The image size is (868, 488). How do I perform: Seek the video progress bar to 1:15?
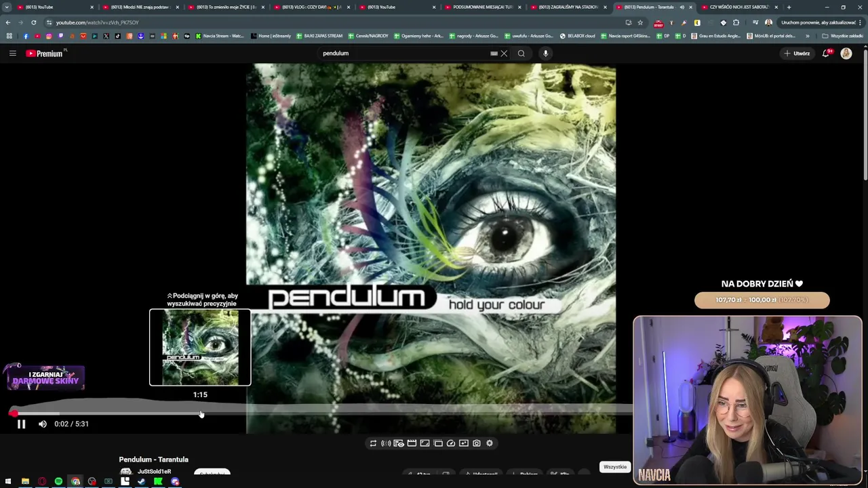201,413
